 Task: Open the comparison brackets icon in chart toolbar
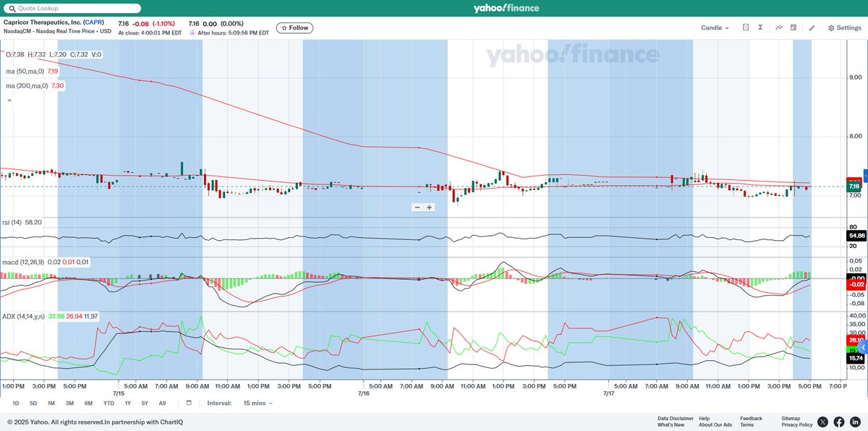[746, 27]
